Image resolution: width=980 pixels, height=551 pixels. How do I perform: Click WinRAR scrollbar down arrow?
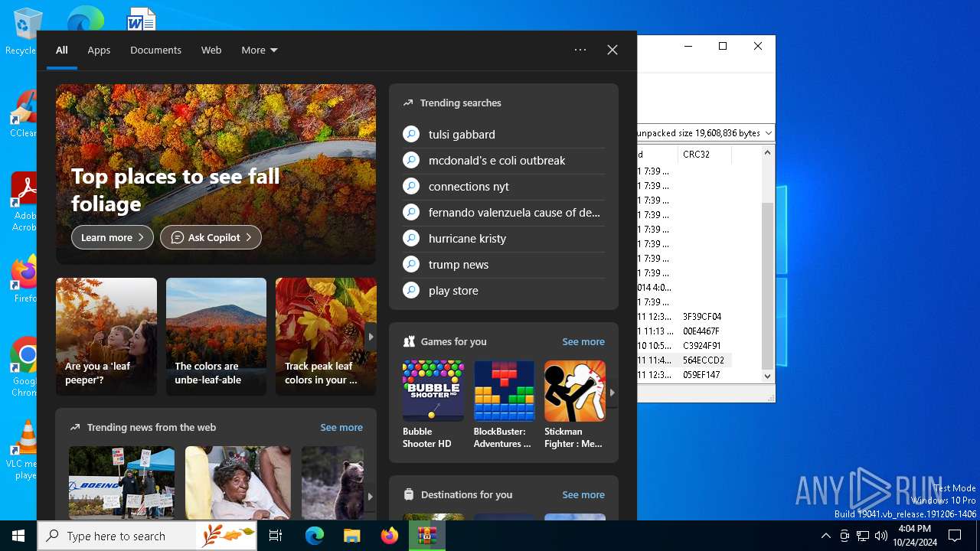coord(768,376)
